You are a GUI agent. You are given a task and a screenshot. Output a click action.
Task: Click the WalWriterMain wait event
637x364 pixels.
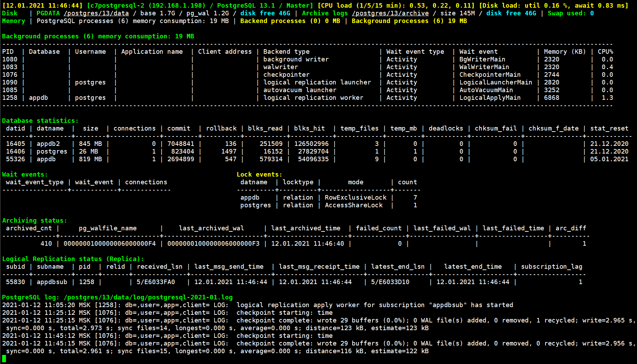pyautogui.click(x=484, y=67)
